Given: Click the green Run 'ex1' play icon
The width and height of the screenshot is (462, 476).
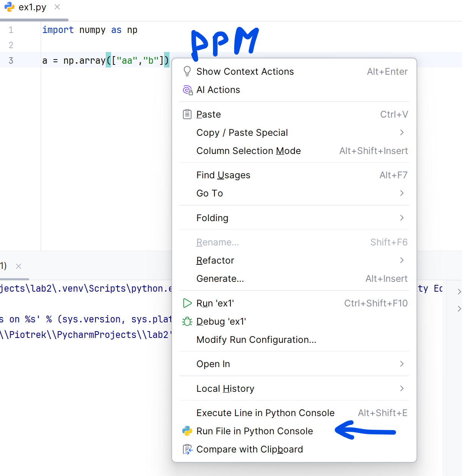Looking at the screenshot, I should click(187, 303).
